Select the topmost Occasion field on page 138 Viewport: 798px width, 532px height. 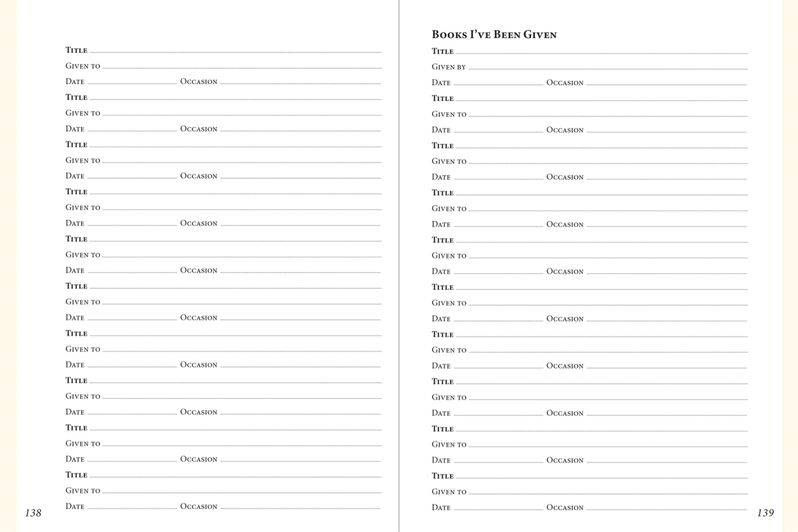tap(300, 81)
